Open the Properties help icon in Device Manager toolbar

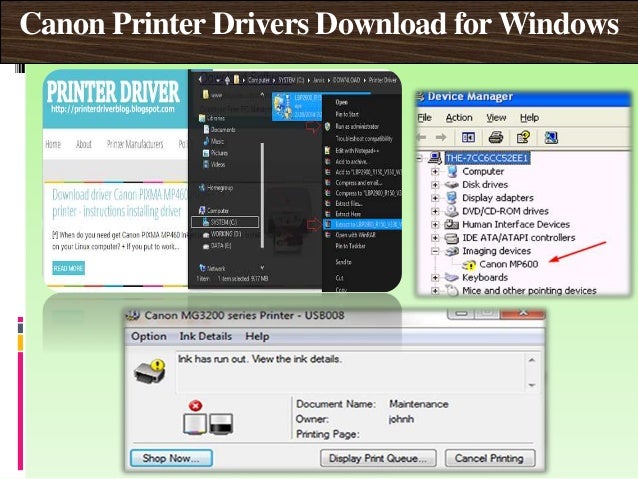523,137
